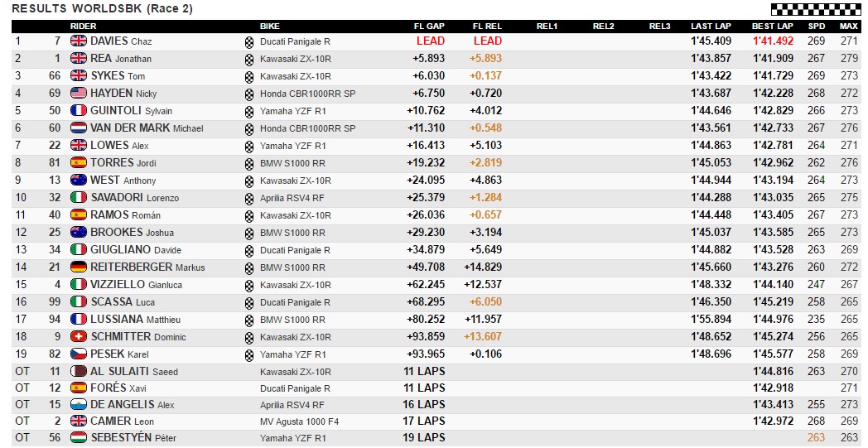Click the LAST LAP column header
This screenshot has height=448, width=868.
(x=711, y=26)
